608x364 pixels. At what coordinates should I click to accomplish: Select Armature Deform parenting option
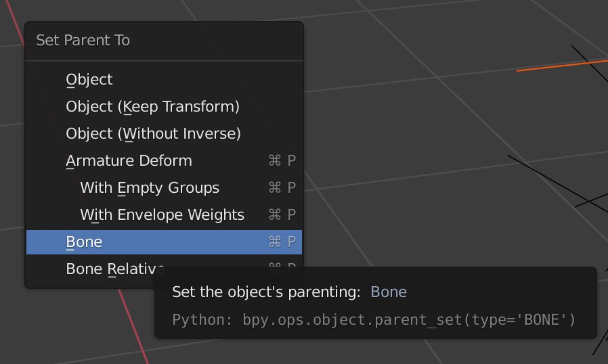coord(129,161)
